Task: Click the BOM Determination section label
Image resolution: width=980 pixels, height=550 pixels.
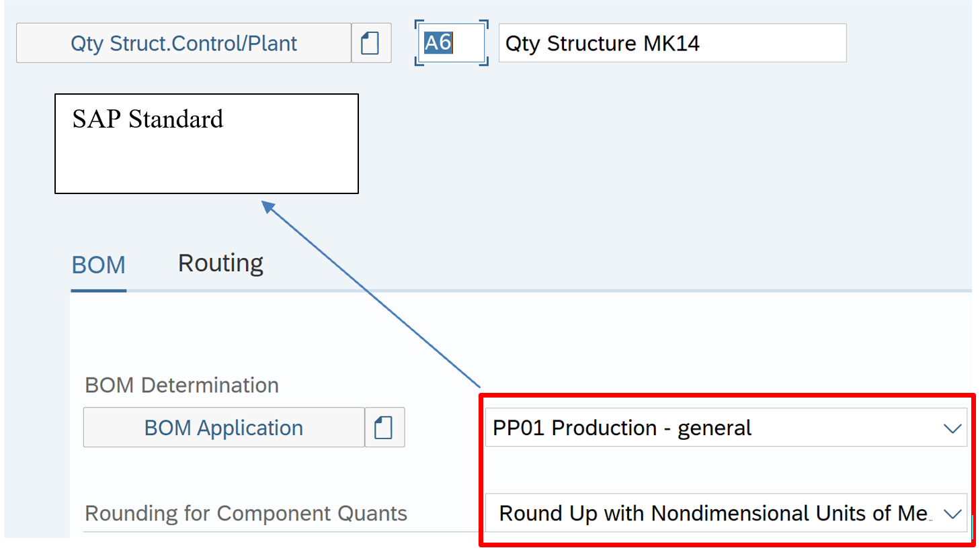Action: click(x=181, y=385)
